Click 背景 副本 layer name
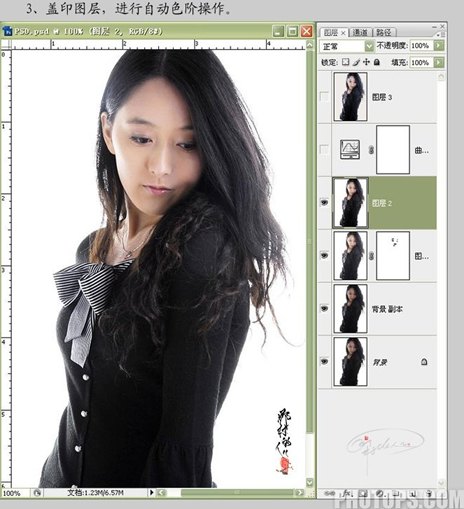 (x=387, y=309)
